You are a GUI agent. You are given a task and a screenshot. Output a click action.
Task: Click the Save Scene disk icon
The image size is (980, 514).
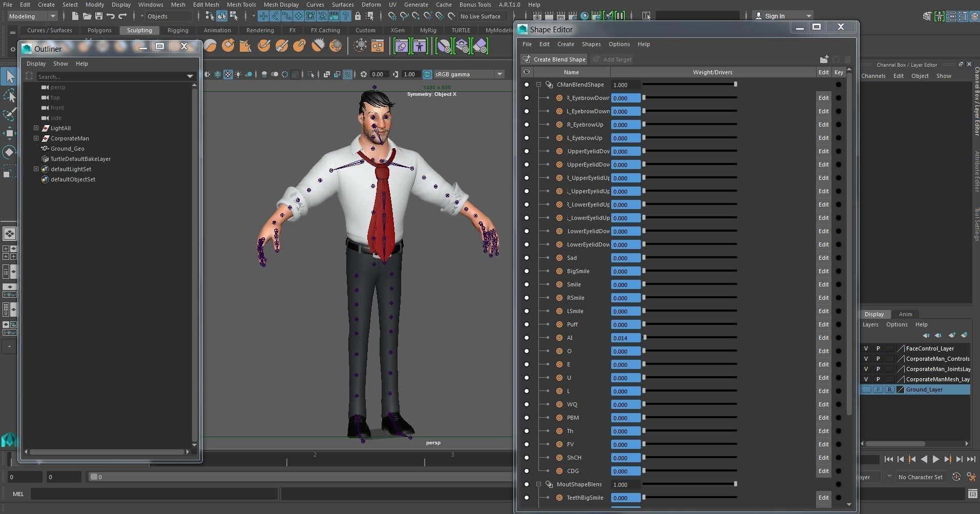pyautogui.click(x=98, y=16)
